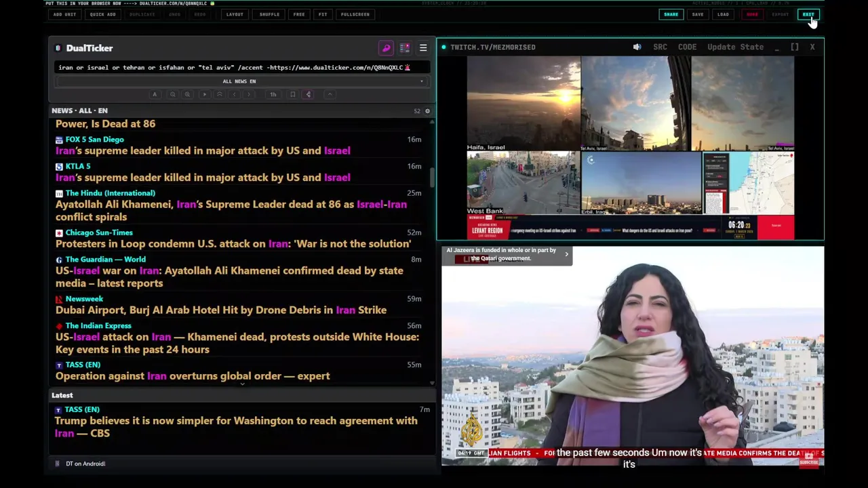Click Update State in Twitch header
Image resolution: width=868 pixels, height=488 pixels.
(x=735, y=47)
